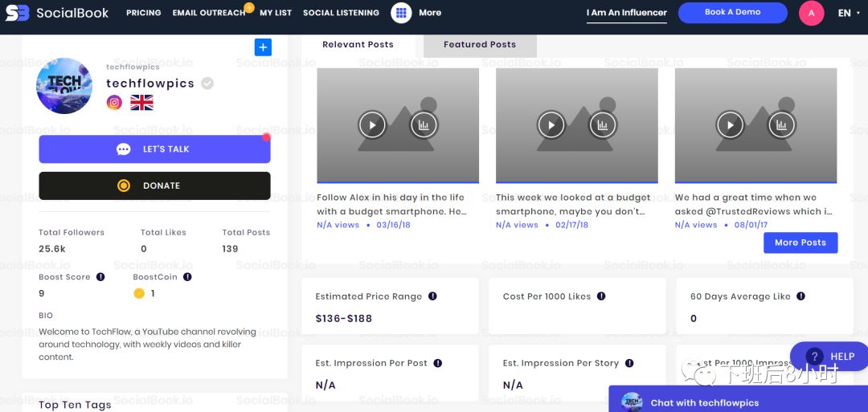Play the first post video
Screen dimensions: 868x412
coord(371,124)
